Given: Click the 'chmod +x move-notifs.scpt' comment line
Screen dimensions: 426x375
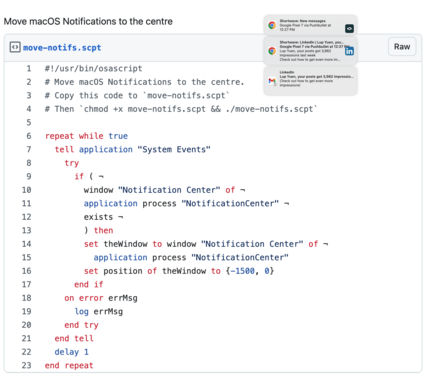Looking at the screenshot, I should pyautogui.click(x=181, y=109).
